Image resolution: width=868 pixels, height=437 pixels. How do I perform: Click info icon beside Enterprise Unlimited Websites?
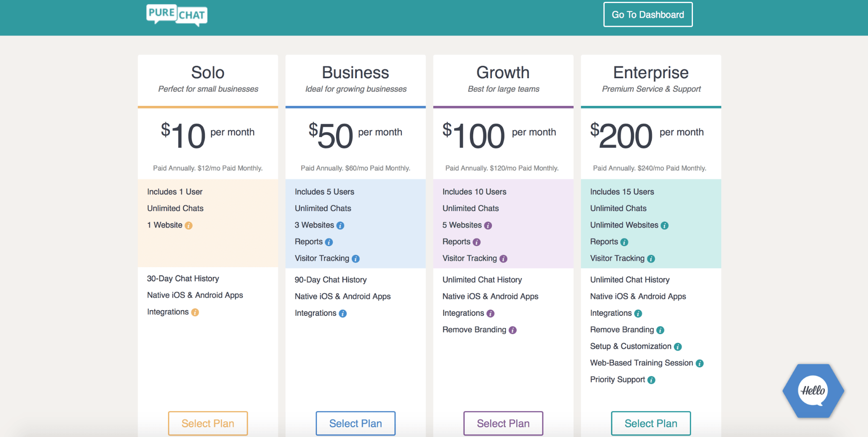pos(665,225)
